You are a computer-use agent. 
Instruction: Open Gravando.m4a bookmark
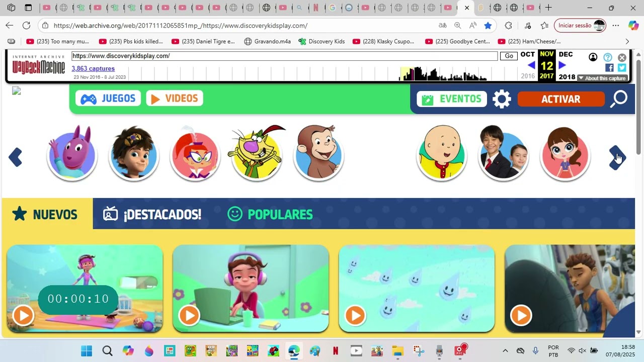(267, 41)
